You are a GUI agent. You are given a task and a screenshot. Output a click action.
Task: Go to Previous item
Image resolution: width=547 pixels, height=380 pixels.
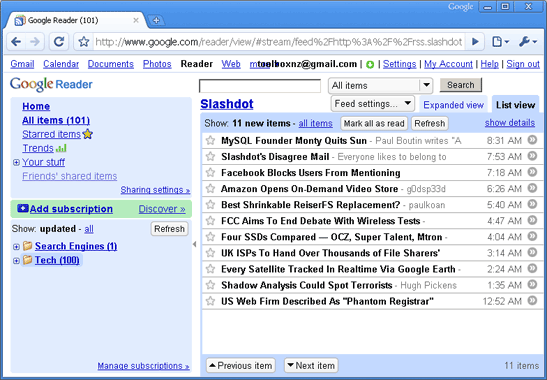click(x=240, y=365)
